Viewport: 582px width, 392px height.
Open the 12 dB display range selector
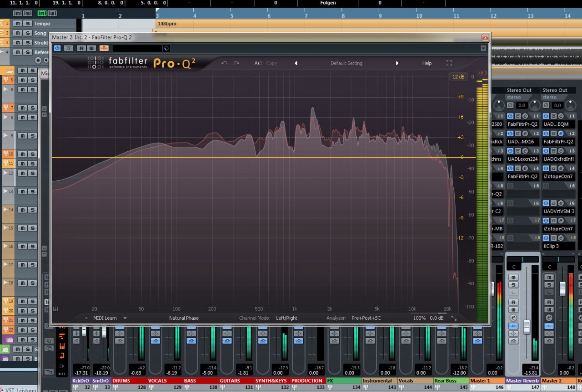coord(458,77)
